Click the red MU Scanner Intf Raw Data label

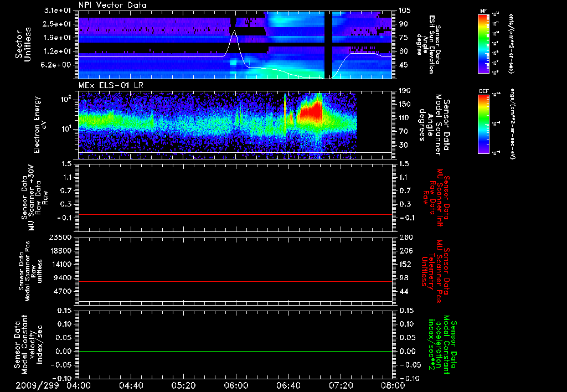click(x=436, y=198)
